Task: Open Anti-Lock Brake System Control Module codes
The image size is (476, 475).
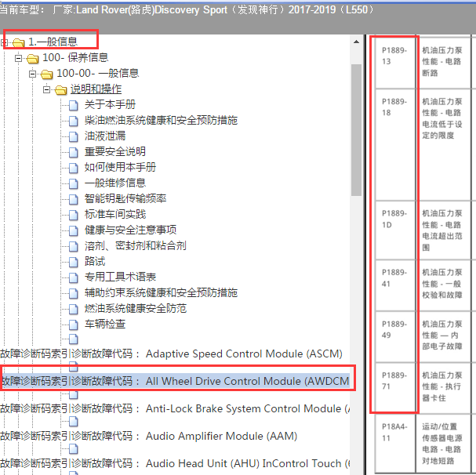Action: coord(175,409)
